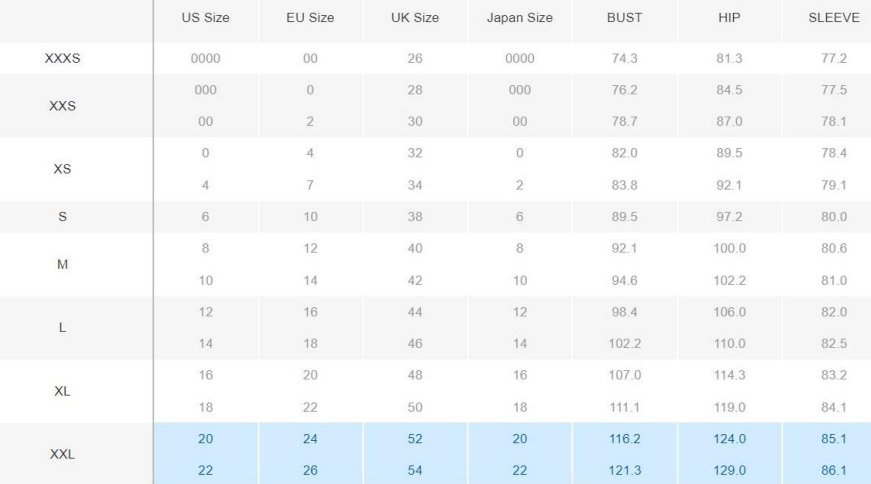Click the EU Size column header
Viewport: 871px width, 484px height.
pyautogui.click(x=310, y=18)
